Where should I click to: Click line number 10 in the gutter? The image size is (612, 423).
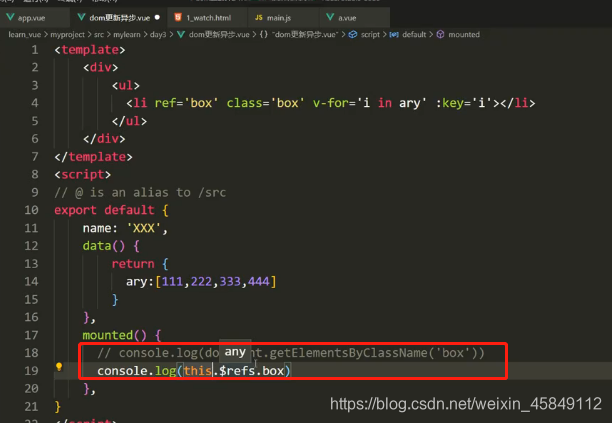tap(32, 210)
